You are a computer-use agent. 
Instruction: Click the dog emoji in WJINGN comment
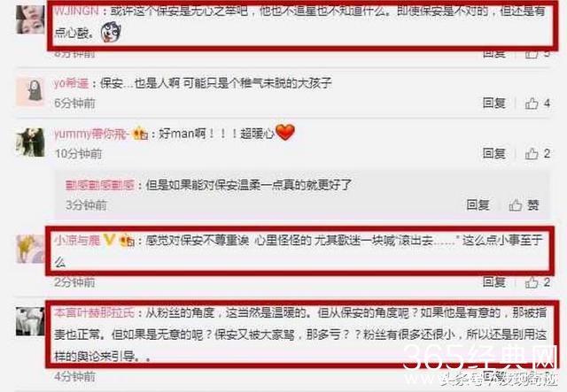(x=111, y=32)
